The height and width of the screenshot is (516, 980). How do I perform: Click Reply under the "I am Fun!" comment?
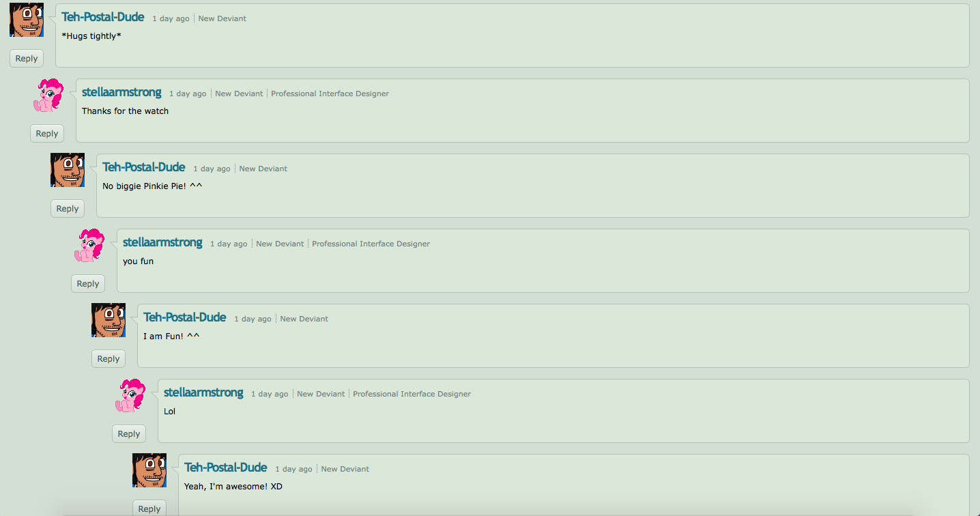pos(109,359)
